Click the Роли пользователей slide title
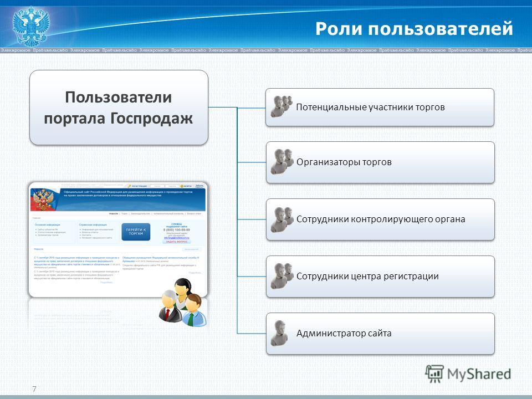This screenshot has width=532, height=399. 414,28
